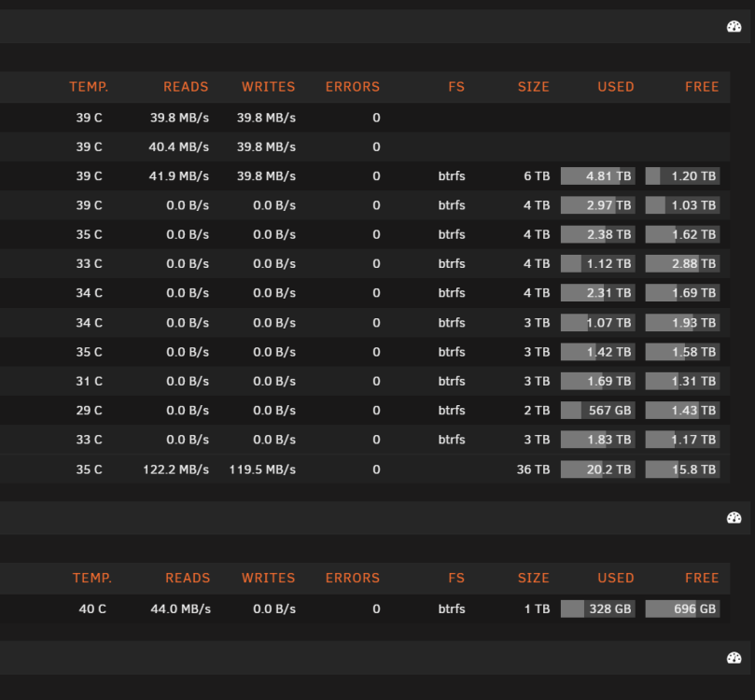The height and width of the screenshot is (700, 755).
Task: Click the 1.43 TB free bar
Action: click(x=683, y=410)
